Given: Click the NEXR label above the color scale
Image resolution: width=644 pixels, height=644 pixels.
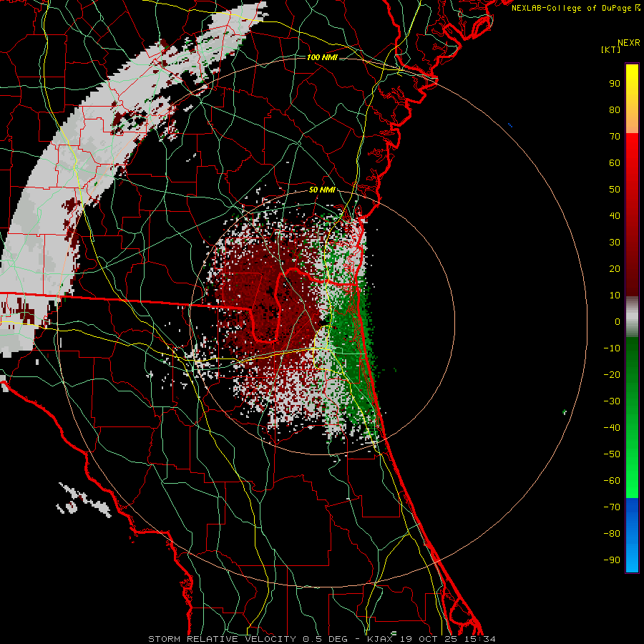Looking at the screenshot, I should (x=629, y=43).
